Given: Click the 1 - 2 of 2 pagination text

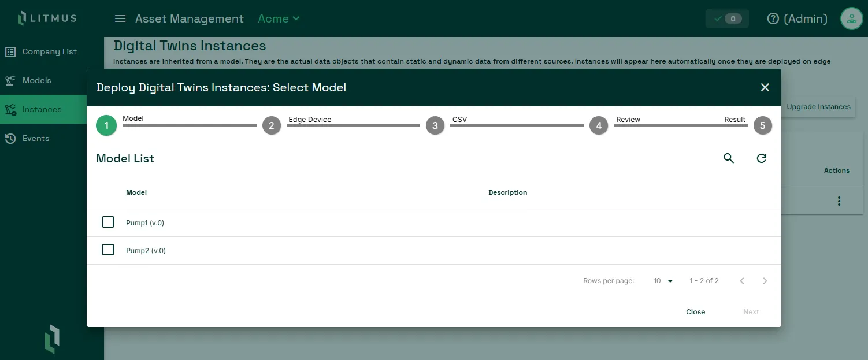Looking at the screenshot, I should click(x=704, y=281).
